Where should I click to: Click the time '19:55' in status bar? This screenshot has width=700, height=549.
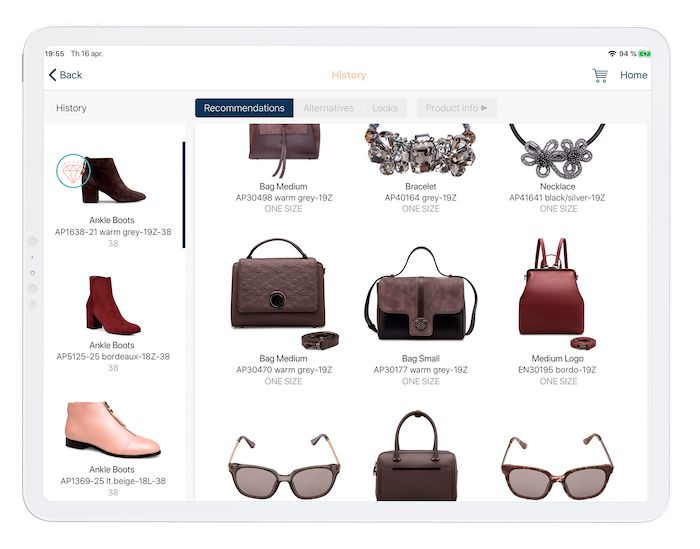pyautogui.click(x=54, y=54)
